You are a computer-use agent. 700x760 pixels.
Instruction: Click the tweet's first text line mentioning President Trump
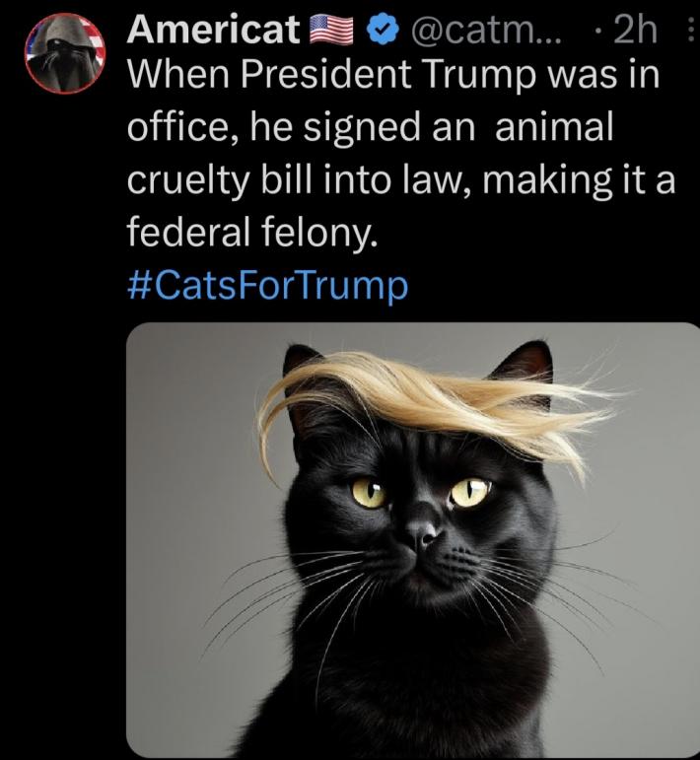pyautogui.click(x=393, y=76)
